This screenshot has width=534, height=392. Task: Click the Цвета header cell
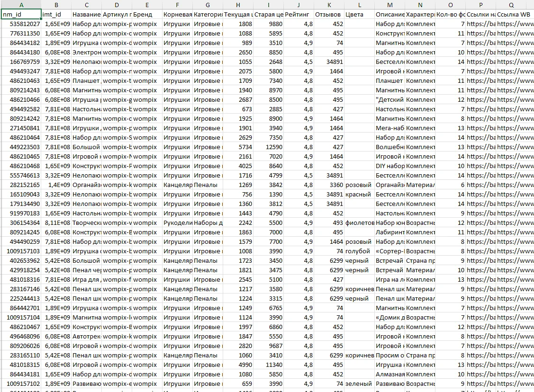coord(359,14)
